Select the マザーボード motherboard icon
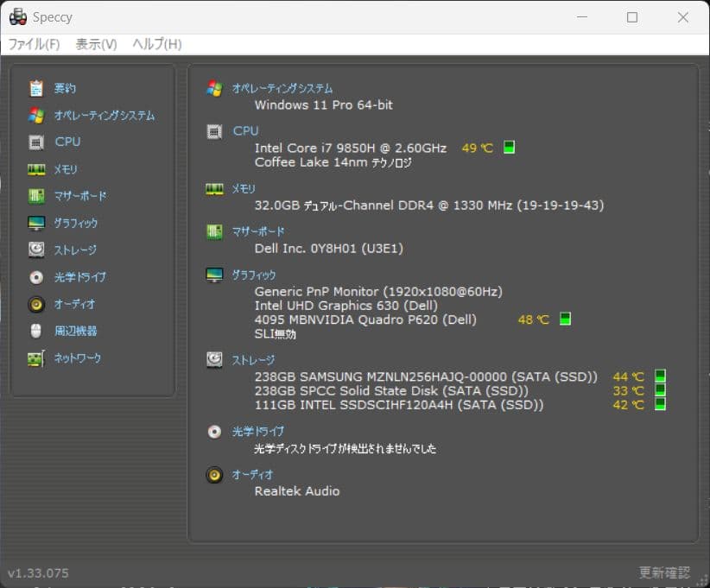The width and height of the screenshot is (710, 588). tap(35, 196)
